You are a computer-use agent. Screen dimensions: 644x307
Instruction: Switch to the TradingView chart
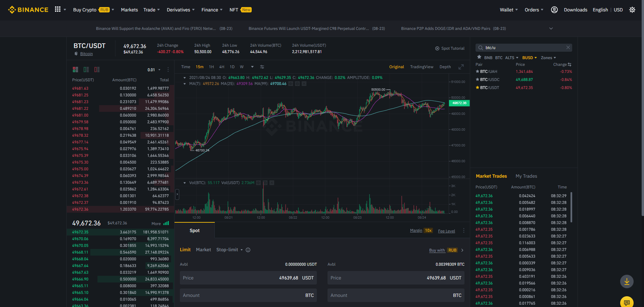[x=422, y=67]
